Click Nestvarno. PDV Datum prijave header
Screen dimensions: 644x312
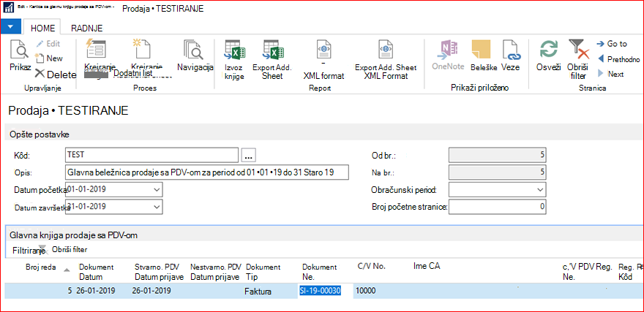216,272
